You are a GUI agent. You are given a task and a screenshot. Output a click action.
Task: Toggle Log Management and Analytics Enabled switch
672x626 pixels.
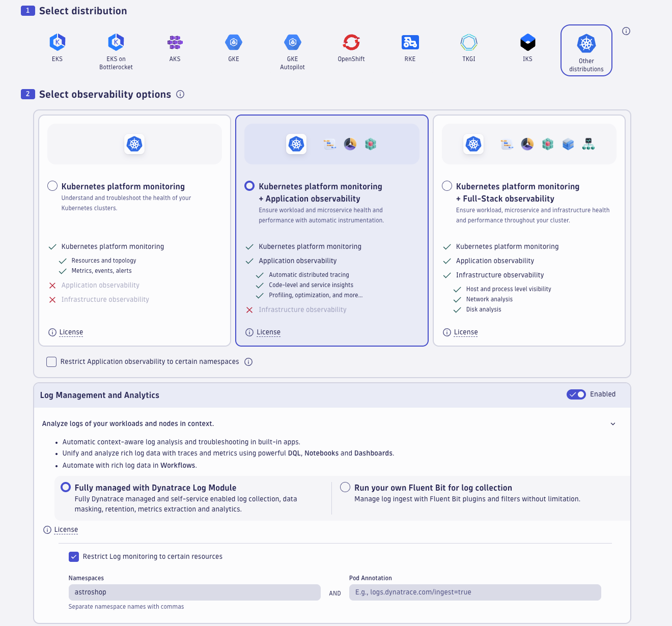(576, 394)
